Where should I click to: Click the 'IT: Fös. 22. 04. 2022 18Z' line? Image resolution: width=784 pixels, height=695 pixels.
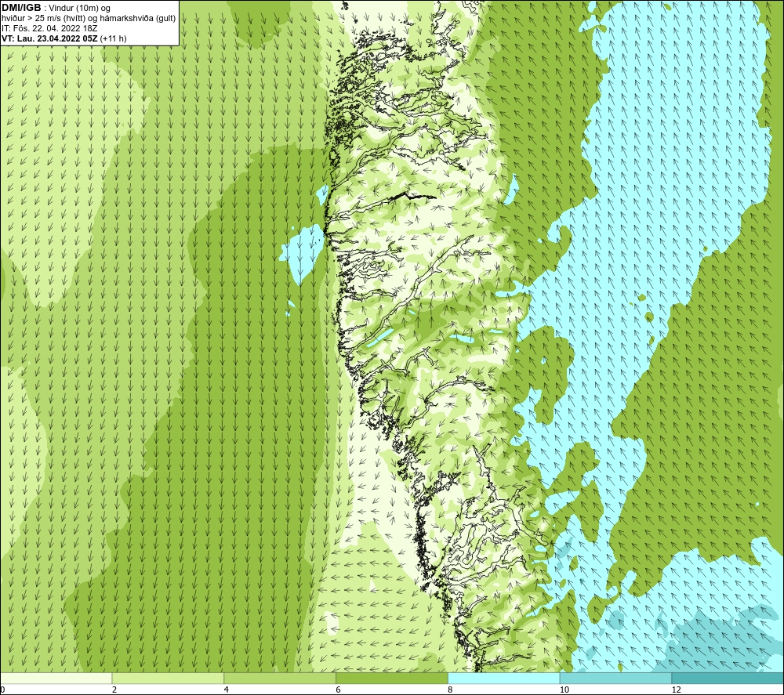coord(49,28)
